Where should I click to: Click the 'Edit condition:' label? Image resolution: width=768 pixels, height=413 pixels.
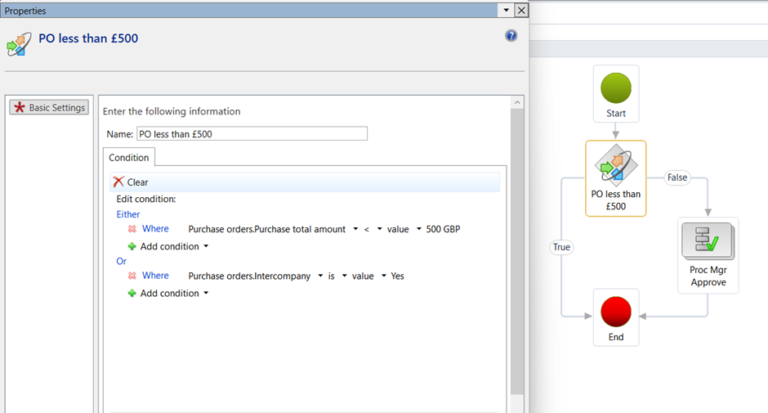click(146, 199)
